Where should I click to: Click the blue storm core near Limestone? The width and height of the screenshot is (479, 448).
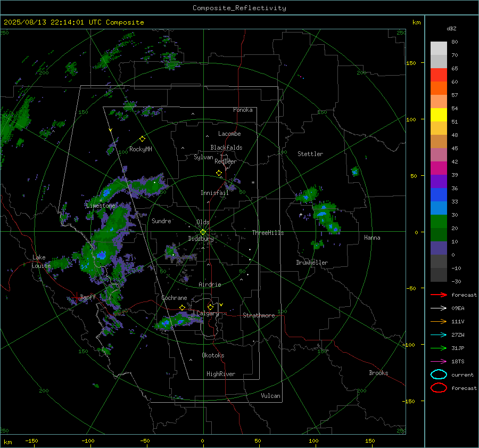pos(106,192)
